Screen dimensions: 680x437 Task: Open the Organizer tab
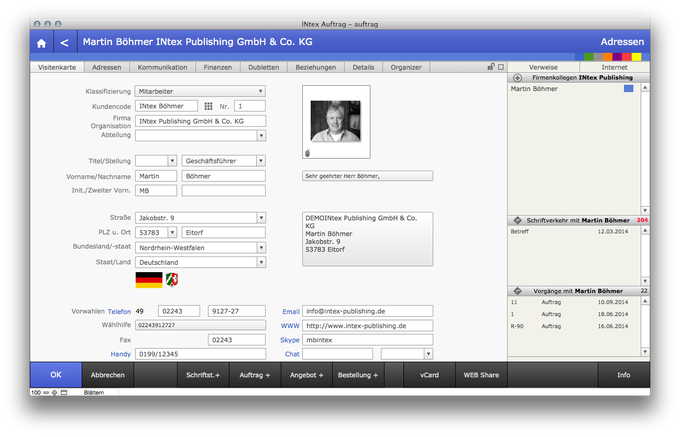pyautogui.click(x=406, y=67)
